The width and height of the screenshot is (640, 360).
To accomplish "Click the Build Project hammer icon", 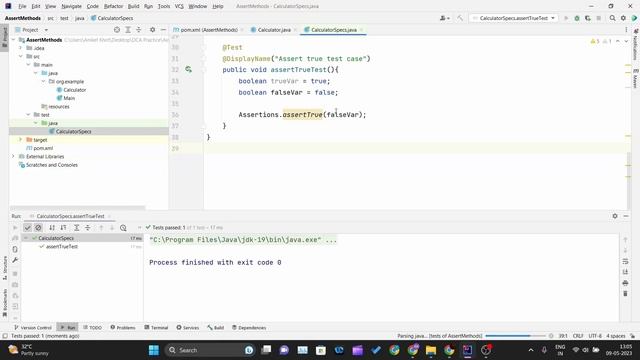I will click(460, 18).
